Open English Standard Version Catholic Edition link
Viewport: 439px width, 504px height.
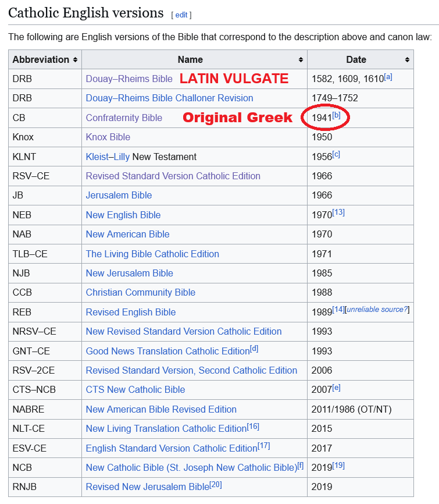172,448
